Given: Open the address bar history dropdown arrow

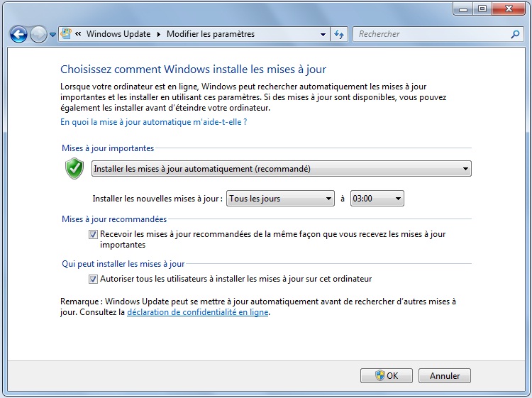Looking at the screenshot, I should point(323,34).
